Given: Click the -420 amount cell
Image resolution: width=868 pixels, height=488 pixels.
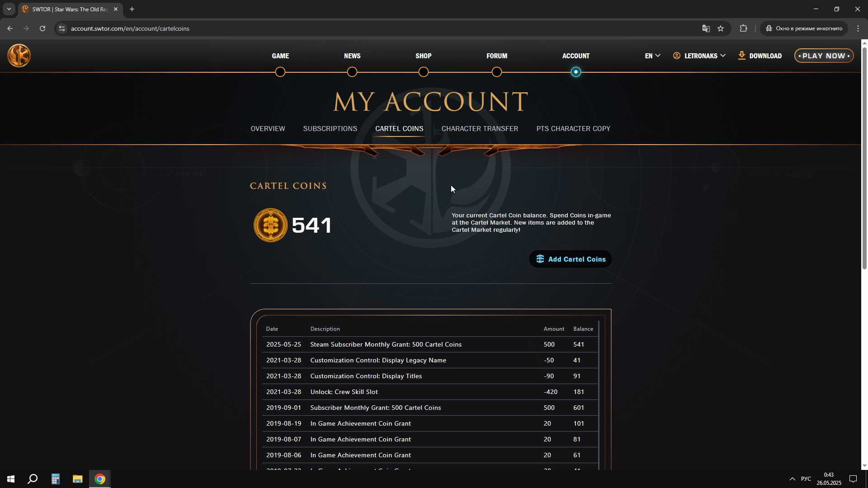Looking at the screenshot, I should coord(550,392).
